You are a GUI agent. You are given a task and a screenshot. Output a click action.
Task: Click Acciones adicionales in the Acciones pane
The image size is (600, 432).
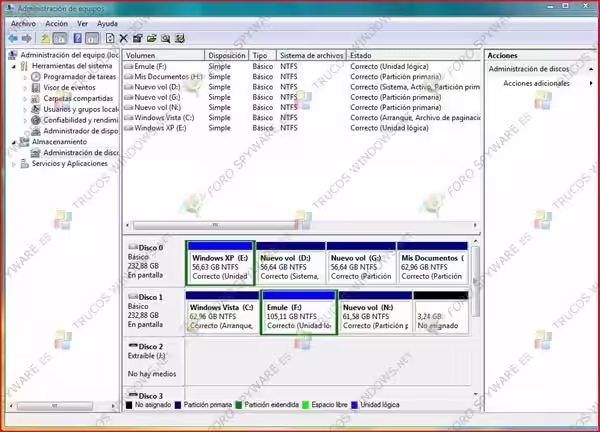coord(536,83)
